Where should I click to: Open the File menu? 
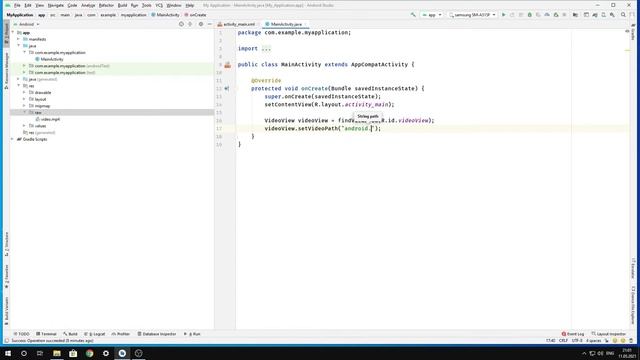pos(17,5)
